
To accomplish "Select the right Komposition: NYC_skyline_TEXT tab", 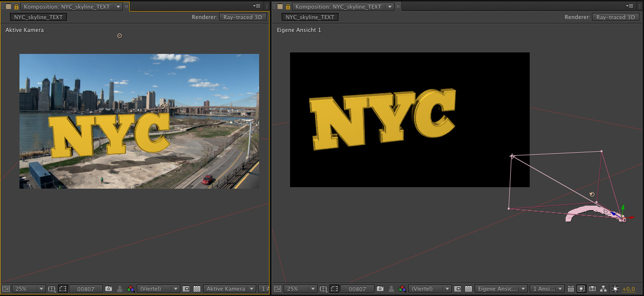I will click(x=339, y=6).
